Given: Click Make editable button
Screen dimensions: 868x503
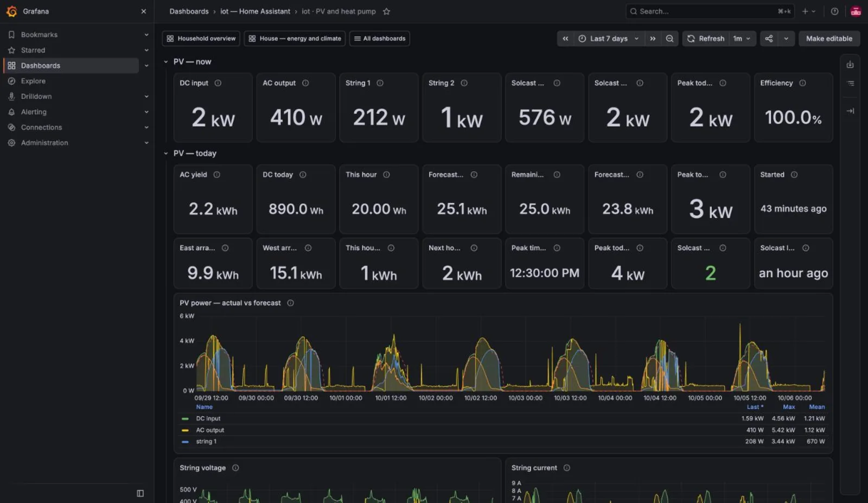Looking at the screenshot, I should pyautogui.click(x=829, y=39).
